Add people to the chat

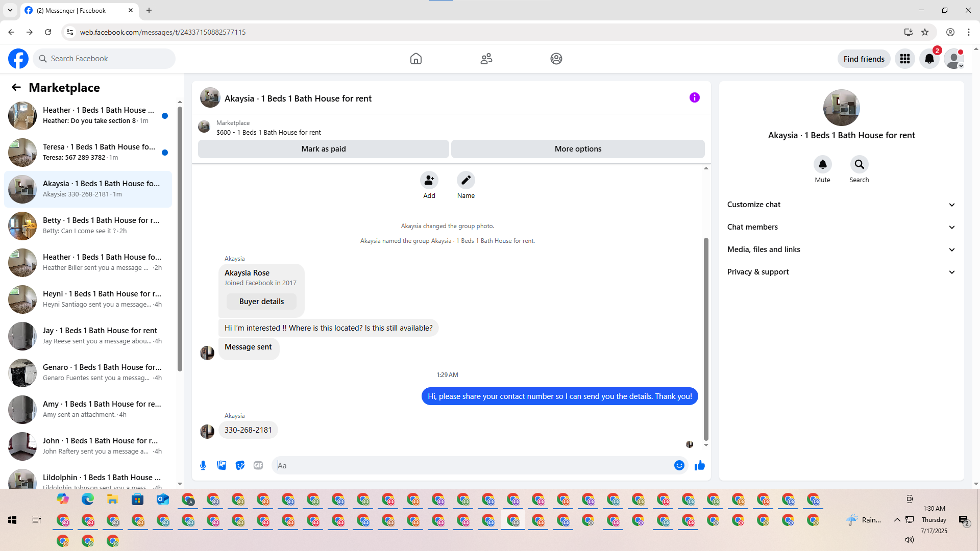(x=429, y=180)
